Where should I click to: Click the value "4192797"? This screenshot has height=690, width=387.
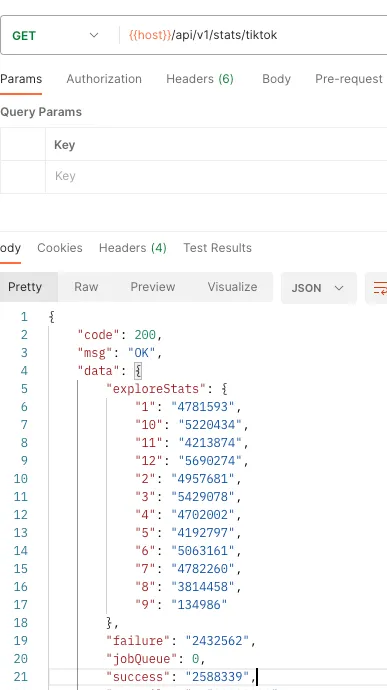pyautogui.click(x=203, y=533)
